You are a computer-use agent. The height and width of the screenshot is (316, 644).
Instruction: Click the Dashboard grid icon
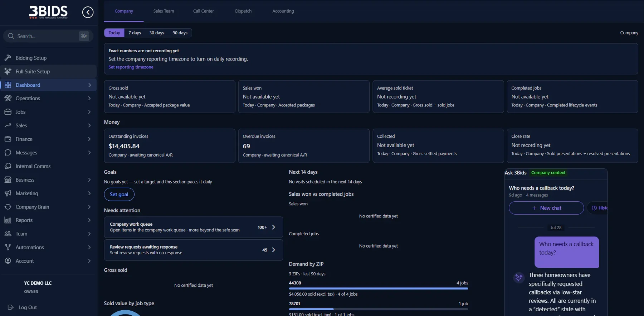pyautogui.click(x=8, y=85)
